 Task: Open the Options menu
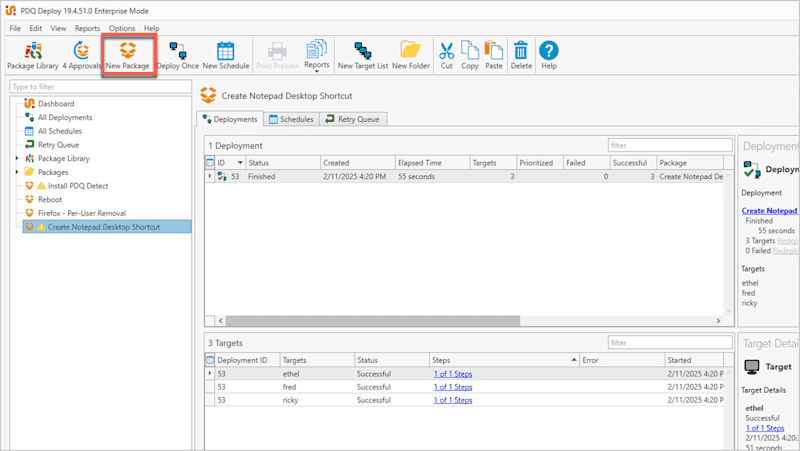pos(122,28)
